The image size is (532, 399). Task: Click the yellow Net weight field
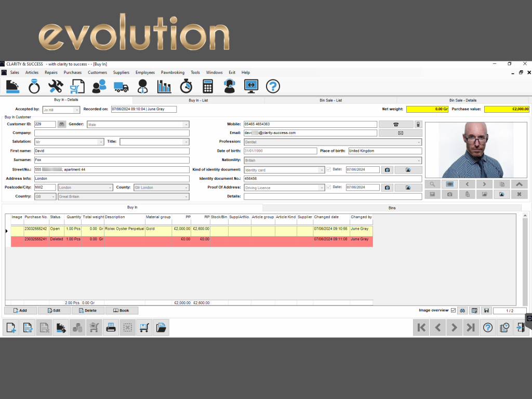427,109
